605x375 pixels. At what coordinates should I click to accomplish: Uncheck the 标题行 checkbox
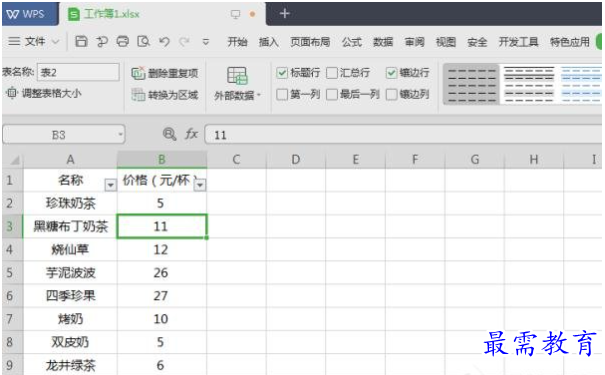click(282, 73)
